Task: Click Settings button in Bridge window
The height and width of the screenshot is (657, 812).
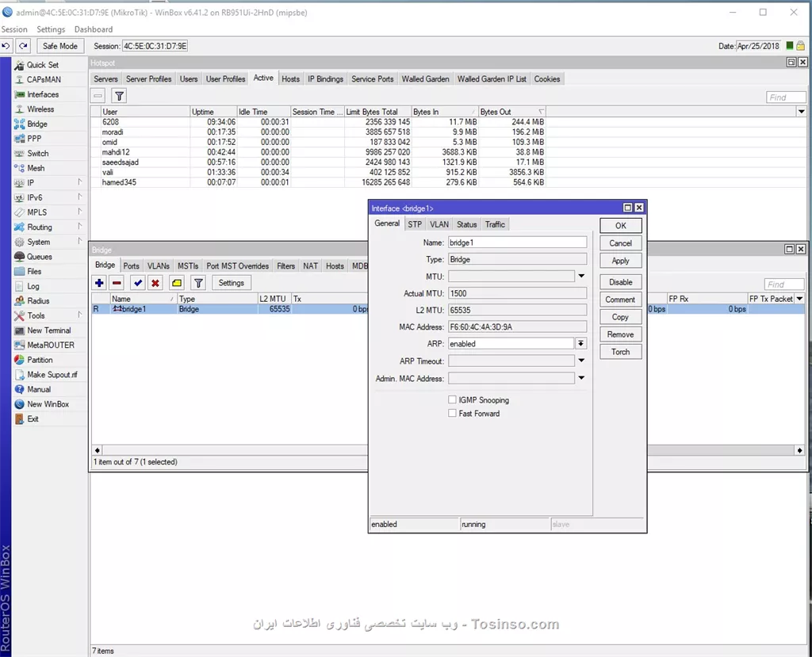Action: [231, 283]
